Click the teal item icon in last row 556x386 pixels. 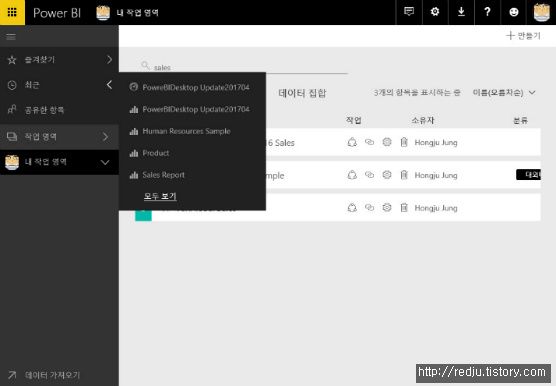pyautogui.click(x=143, y=215)
